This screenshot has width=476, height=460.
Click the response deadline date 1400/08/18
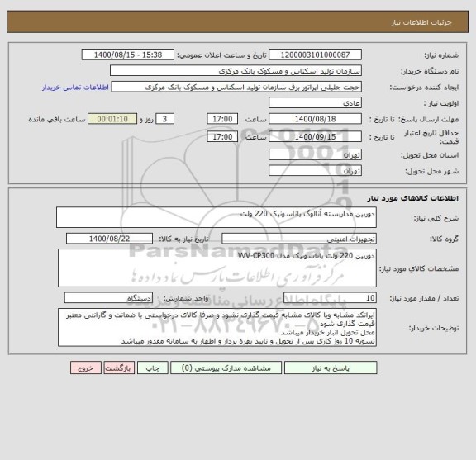coord(315,119)
